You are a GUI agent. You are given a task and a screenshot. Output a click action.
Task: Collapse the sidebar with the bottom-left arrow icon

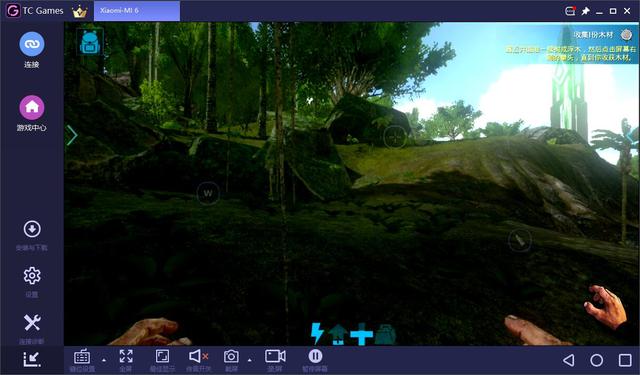tap(32, 359)
